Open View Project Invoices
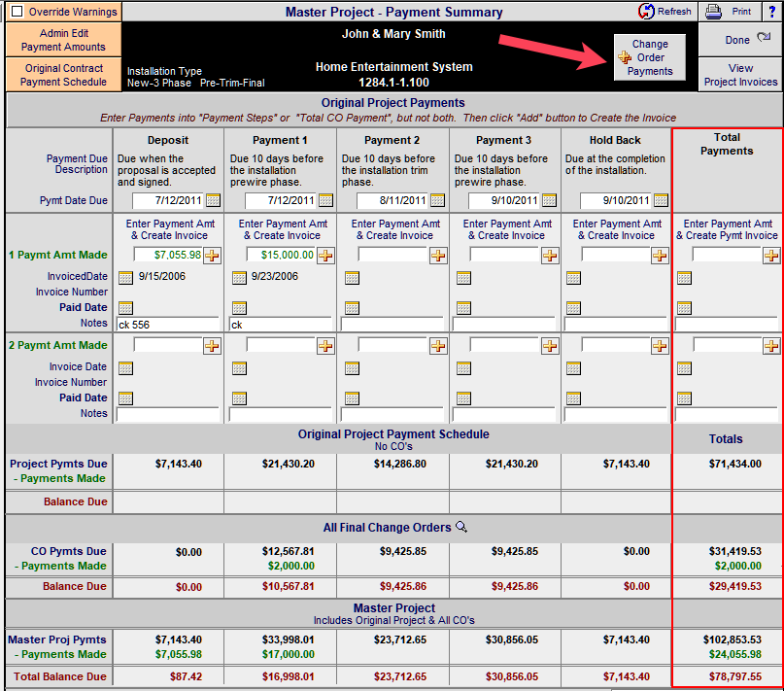This screenshot has width=784, height=691. point(740,75)
